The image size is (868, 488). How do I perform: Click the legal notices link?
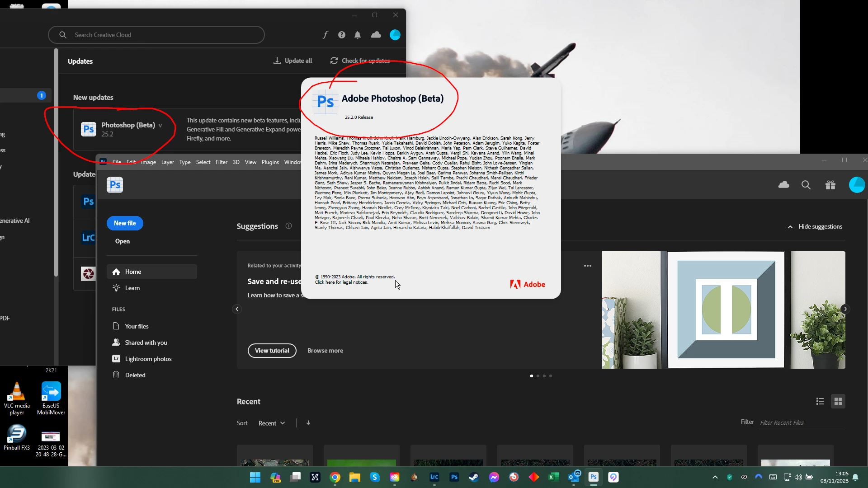pos(341,282)
